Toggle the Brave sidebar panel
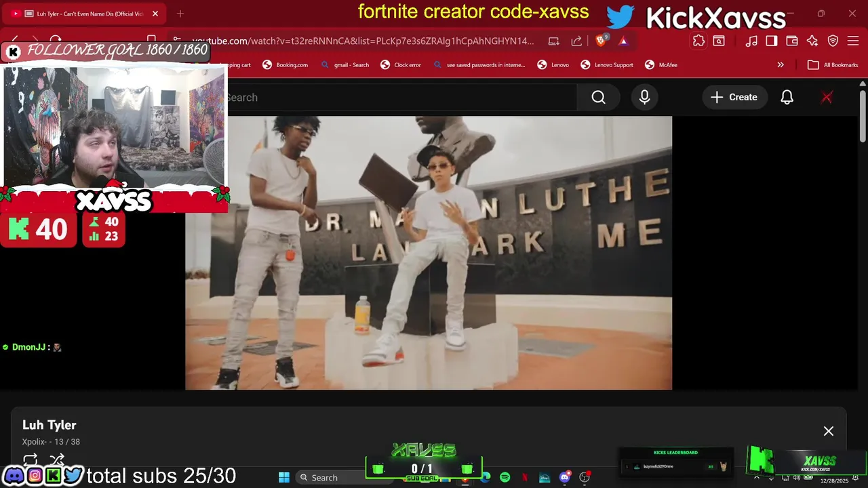The height and width of the screenshot is (488, 868). (x=772, y=41)
